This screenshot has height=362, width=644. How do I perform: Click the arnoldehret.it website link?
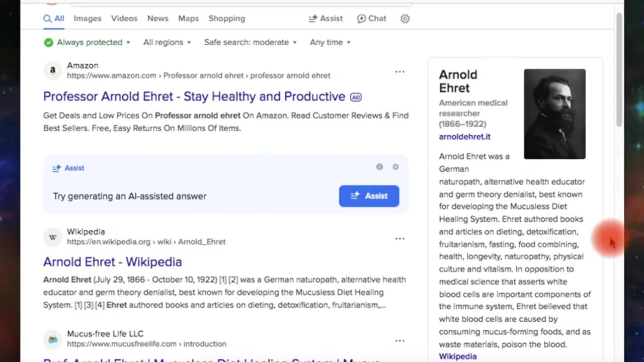point(464,137)
